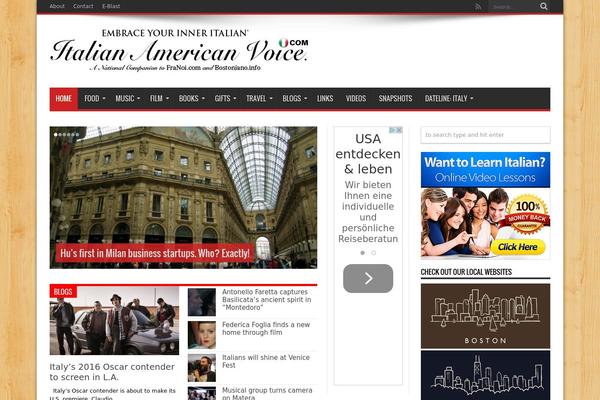The height and width of the screenshot is (400, 600).
Task: Expand the BLOGS menu dropdown
Action: (295, 99)
